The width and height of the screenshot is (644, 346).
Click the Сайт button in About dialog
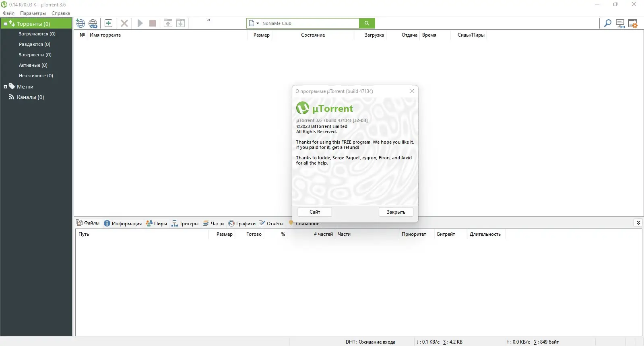(x=315, y=212)
